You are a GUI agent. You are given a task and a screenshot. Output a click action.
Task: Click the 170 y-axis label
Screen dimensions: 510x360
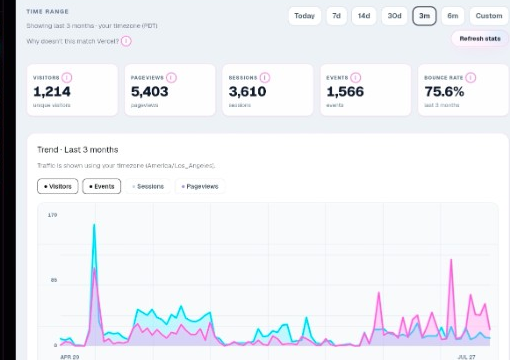pyautogui.click(x=52, y=215)
